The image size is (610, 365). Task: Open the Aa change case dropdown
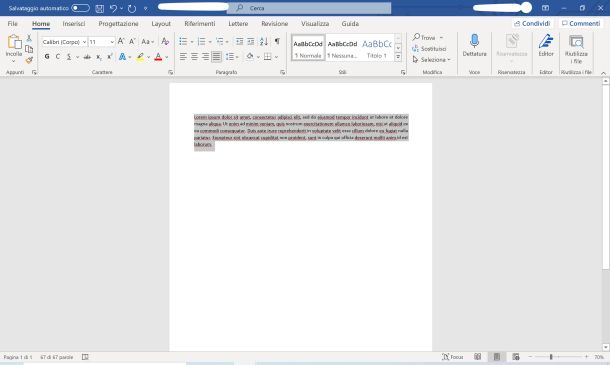(x=148, y=41)
